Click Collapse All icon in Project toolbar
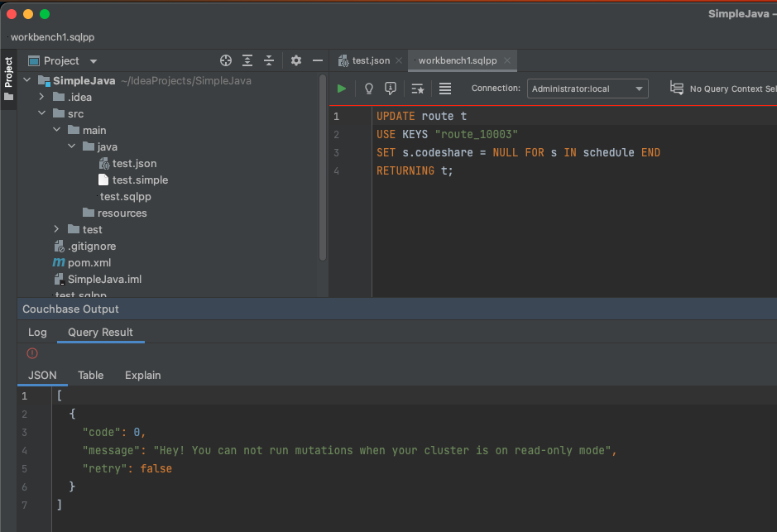The width and height of the screenshot is (777, 532). tap(269, 60)
